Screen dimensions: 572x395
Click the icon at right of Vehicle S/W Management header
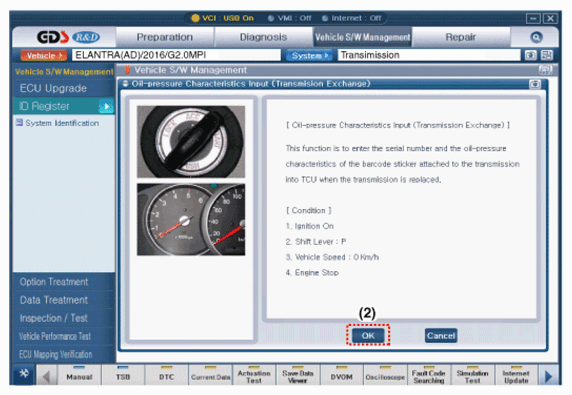(545, 70)
